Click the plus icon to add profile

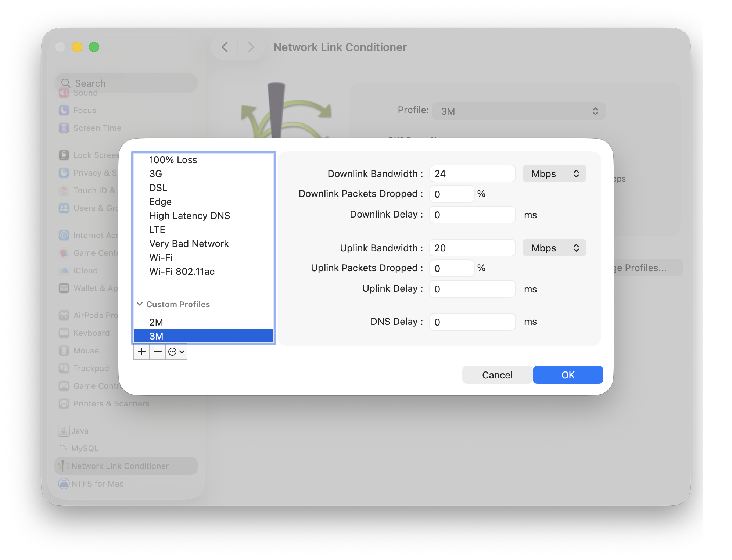(141, 352)
